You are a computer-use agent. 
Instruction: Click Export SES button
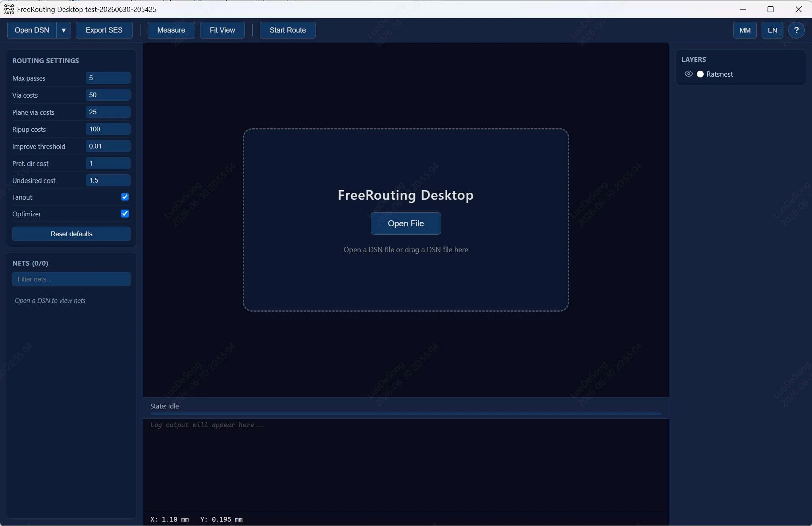[104, 30]
